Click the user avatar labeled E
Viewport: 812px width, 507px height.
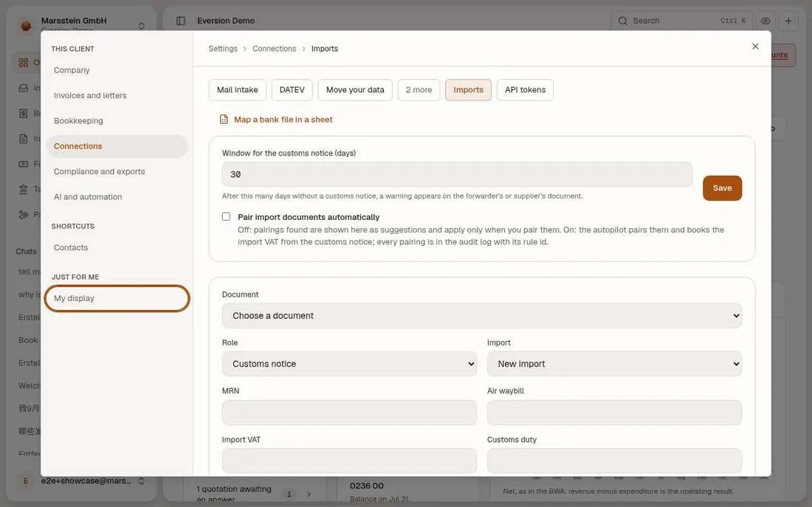point(26,481)
